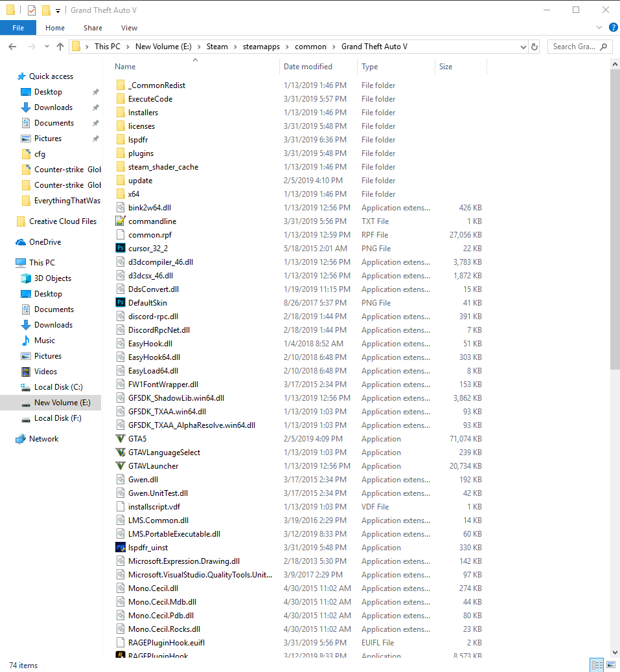Open the Share ribbon tab
This screenshot has width=620, height=672.
(x=93, y=28)
